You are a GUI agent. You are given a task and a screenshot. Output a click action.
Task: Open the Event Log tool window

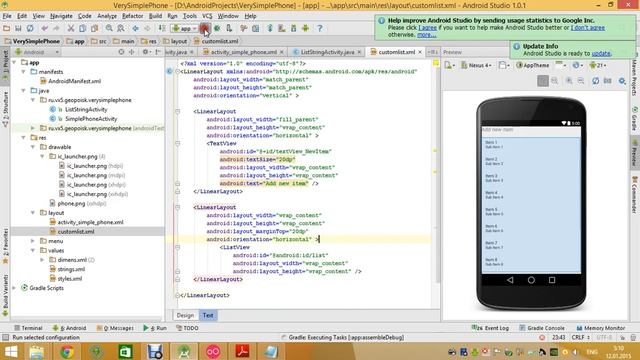(x=490, y=328)
